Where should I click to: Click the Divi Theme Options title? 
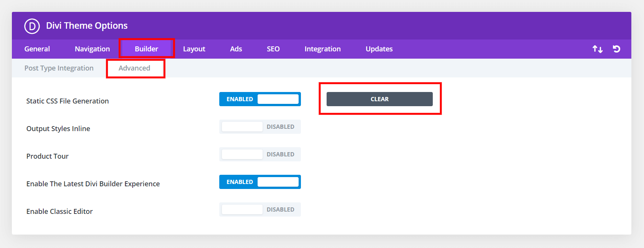87,26
